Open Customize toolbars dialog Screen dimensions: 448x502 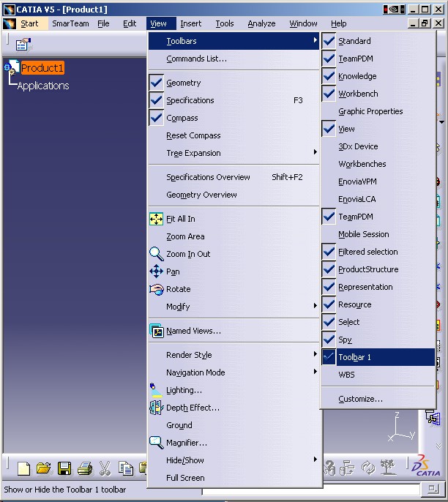(378, 400)
